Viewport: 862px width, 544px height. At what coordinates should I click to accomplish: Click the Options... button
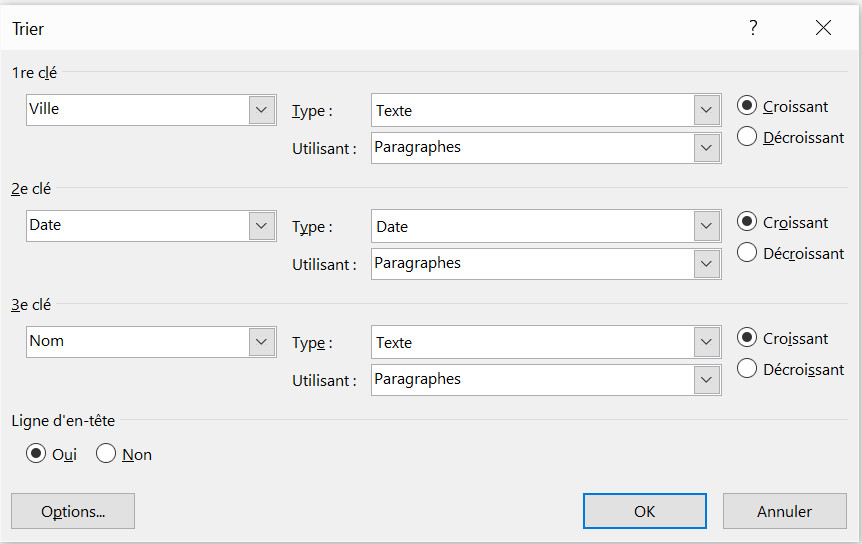[73, 511]
